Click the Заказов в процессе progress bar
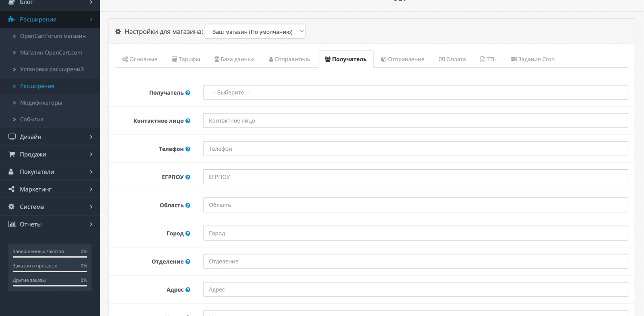This screenshot has height=316, width=644. coord(50,271)
